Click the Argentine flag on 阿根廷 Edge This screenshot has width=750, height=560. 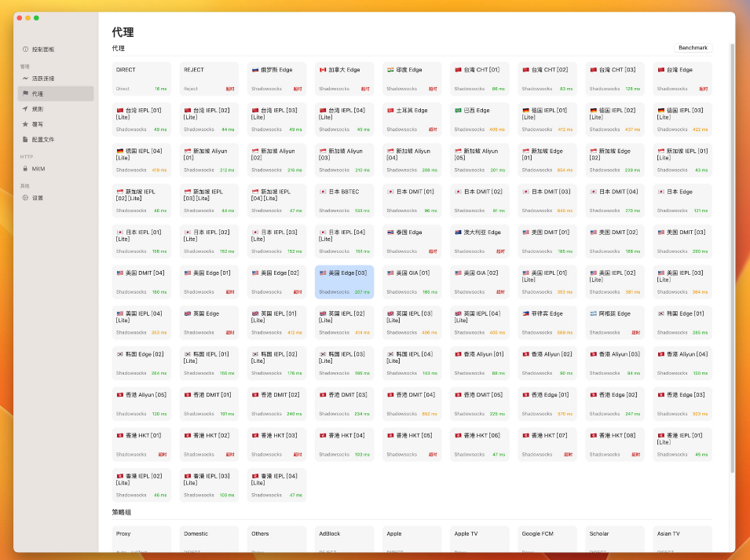pyautogui.click(x=594, y=313)
